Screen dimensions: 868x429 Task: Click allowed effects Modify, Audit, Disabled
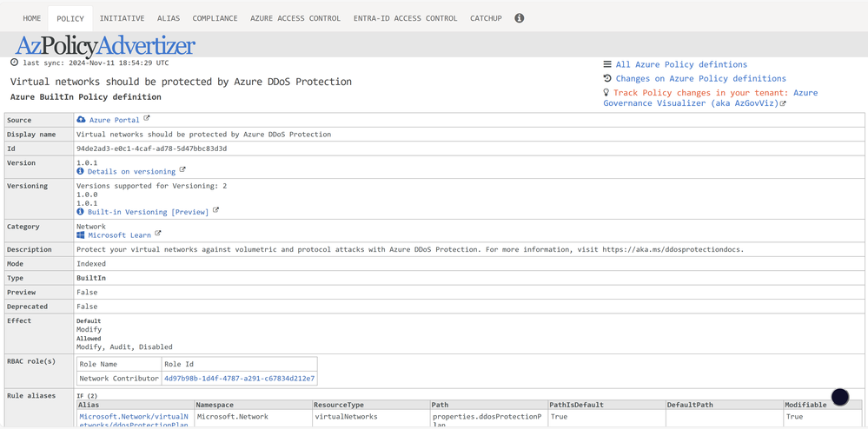[x=124, y=347]
